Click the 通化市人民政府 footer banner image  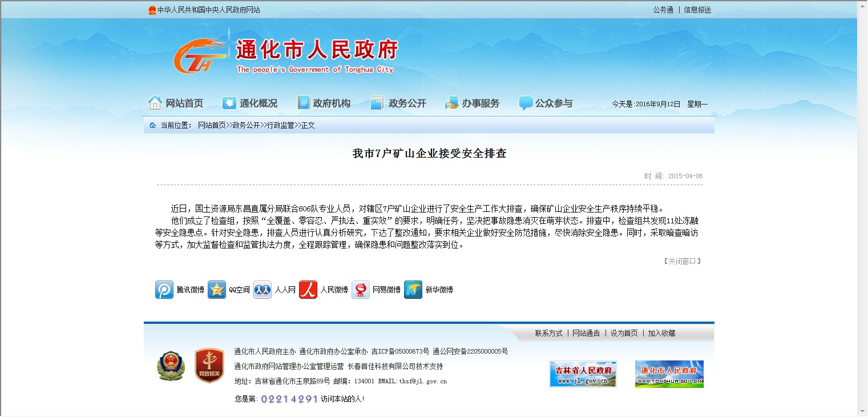click(669, 374)
